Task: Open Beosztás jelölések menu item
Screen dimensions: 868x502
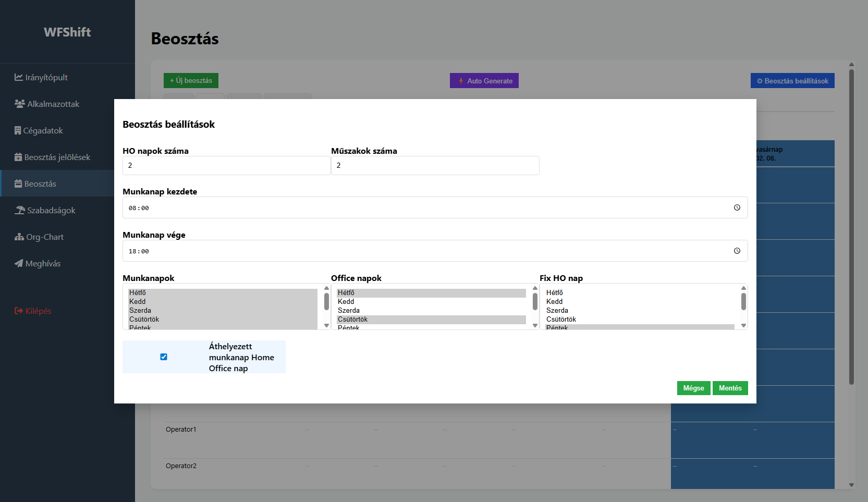Action: coord(57,157)
